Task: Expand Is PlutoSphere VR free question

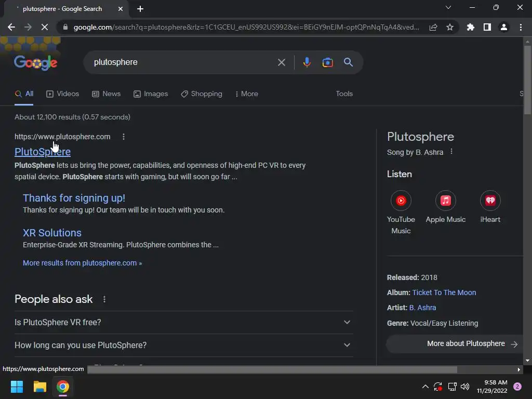Action: (x=183, y=322)
